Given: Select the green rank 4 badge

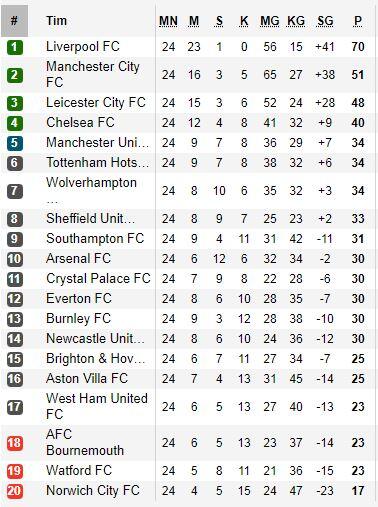Looking at the screenshot, I should pos(15,123).
